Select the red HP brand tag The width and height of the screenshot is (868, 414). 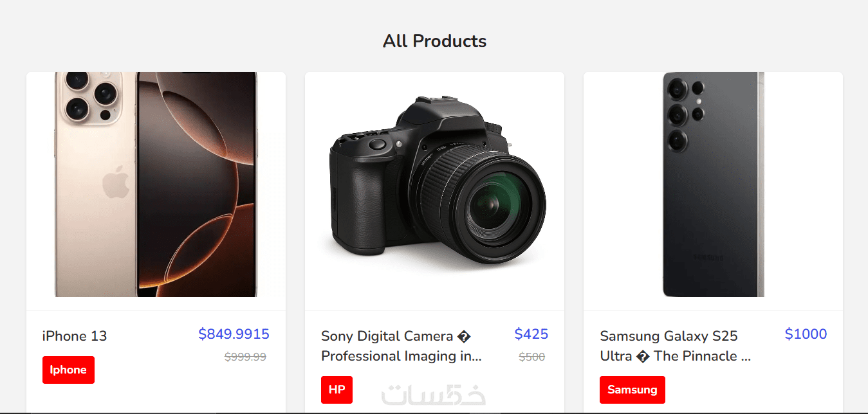point(337,390)
